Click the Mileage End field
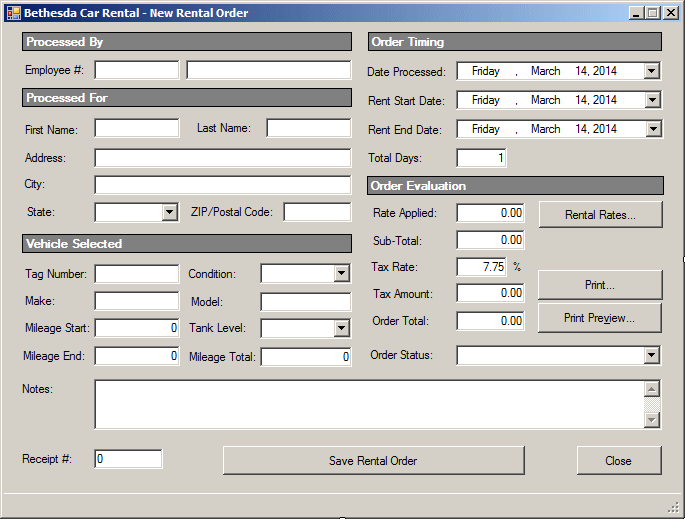685x519 pixels. coord(137,356)
